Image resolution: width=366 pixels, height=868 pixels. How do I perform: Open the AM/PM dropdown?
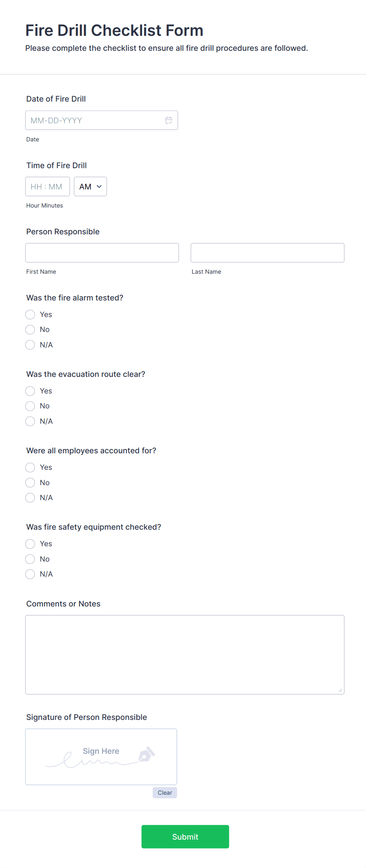pos(90,187)
